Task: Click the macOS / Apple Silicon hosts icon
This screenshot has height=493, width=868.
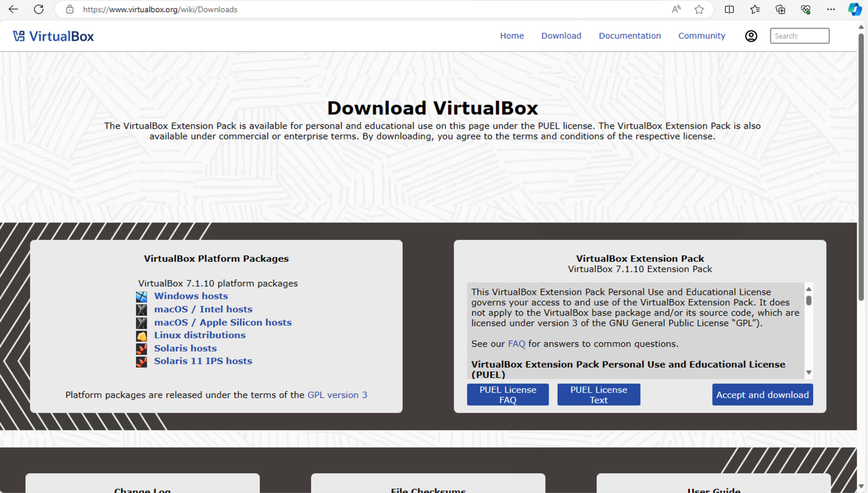Action: point(142,323)
